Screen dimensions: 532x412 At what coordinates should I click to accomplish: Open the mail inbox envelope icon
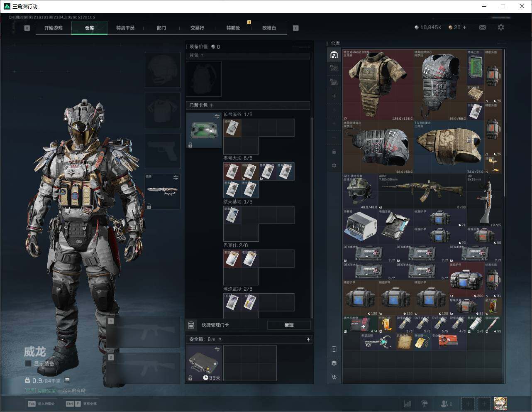tap(483, 27)
